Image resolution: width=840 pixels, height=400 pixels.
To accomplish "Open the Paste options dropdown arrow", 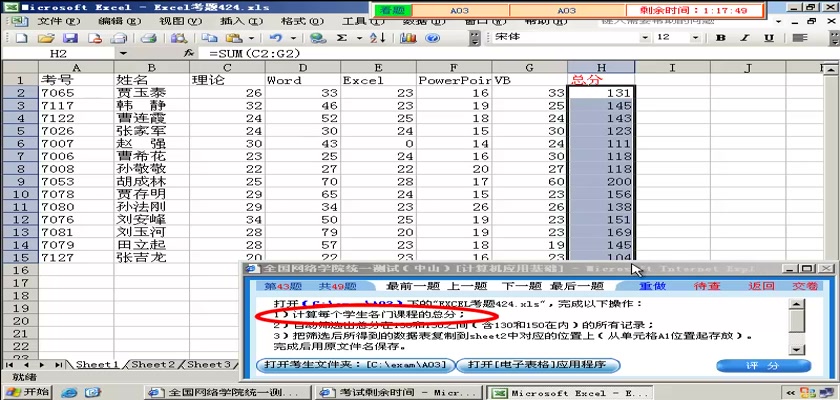I will [251, 38].
